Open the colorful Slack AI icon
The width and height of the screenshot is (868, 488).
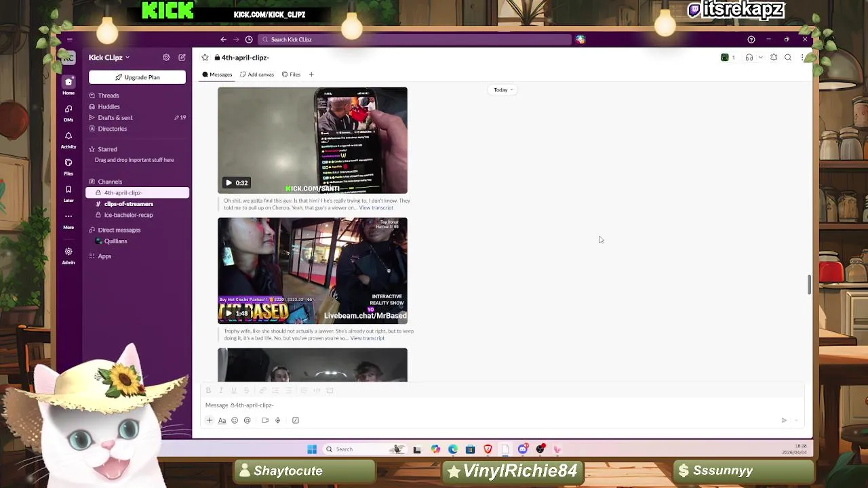(x=580, y=39)
